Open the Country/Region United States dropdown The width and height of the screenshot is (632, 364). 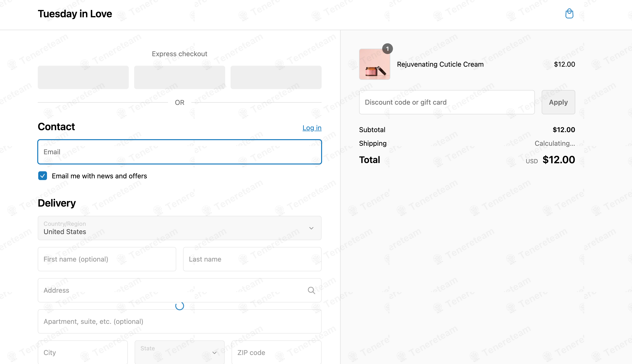(180, 228)
